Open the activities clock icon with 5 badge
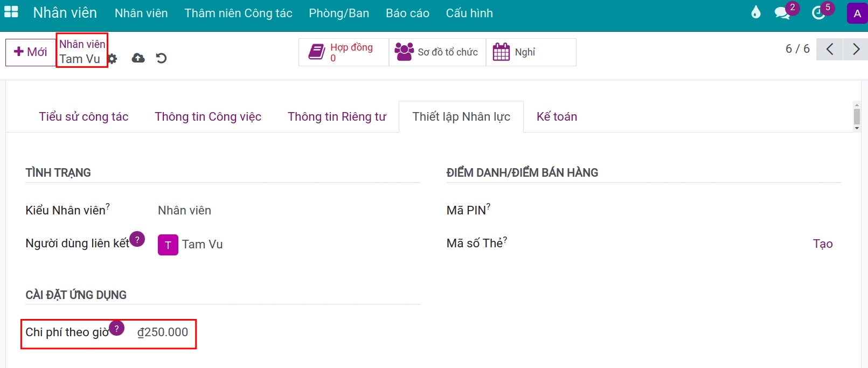 point(818,13)
